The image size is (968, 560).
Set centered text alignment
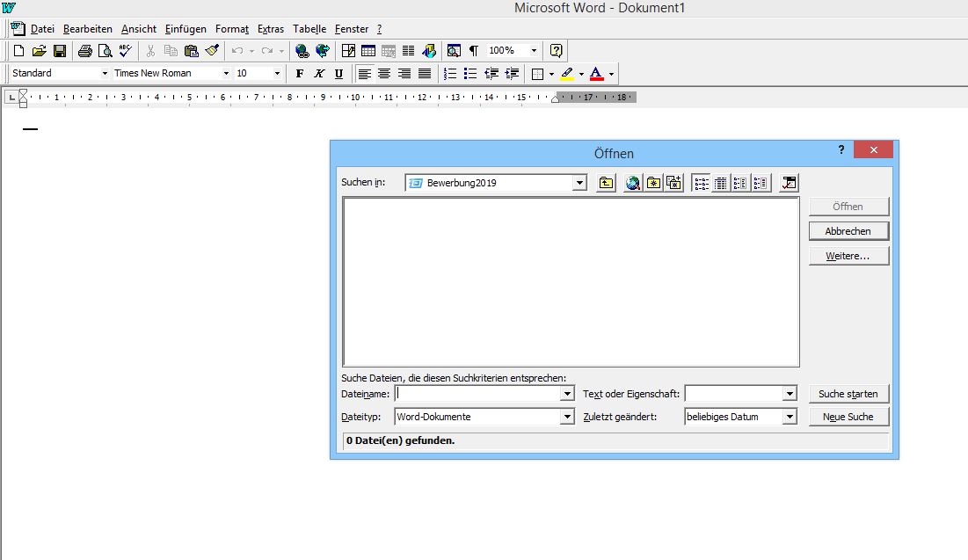pyautogui.click(x=384, y=74)
